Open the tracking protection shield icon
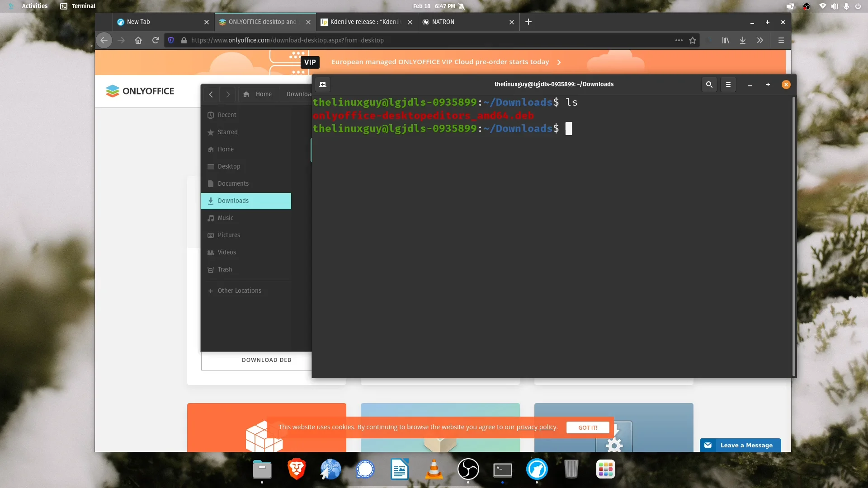 (x=171, y=40)
